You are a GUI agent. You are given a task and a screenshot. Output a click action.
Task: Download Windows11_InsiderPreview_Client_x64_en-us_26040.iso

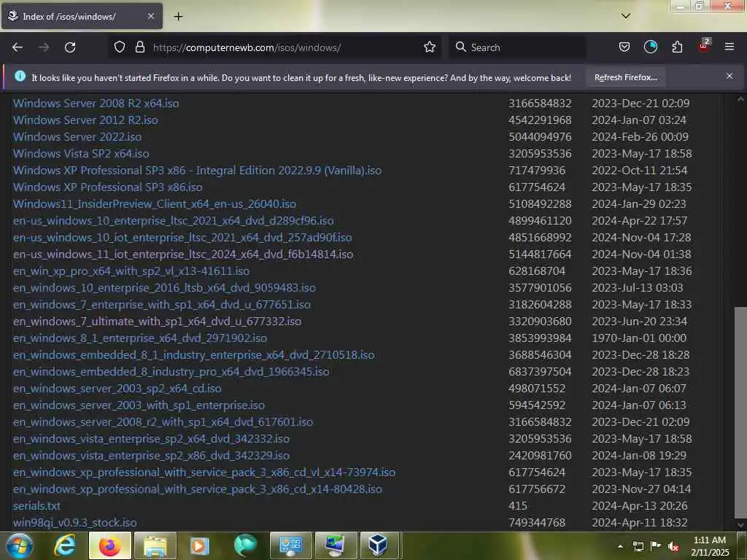pos(155,204)
